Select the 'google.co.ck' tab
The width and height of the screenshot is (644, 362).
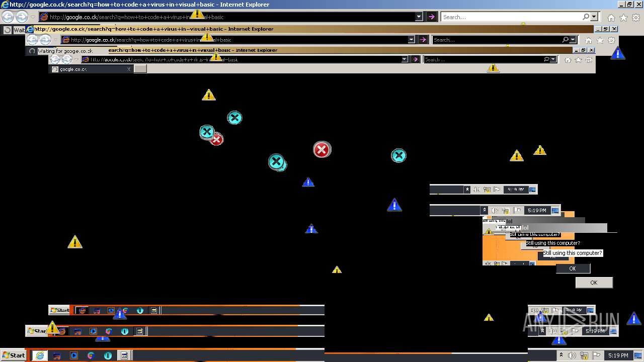tap(91, 69)
